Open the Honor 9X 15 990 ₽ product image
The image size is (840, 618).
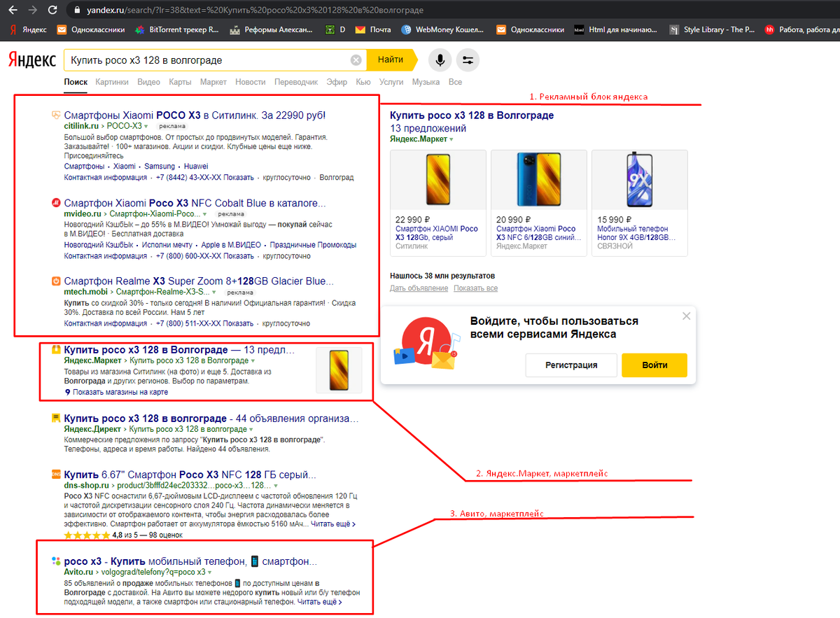point(640,179)
